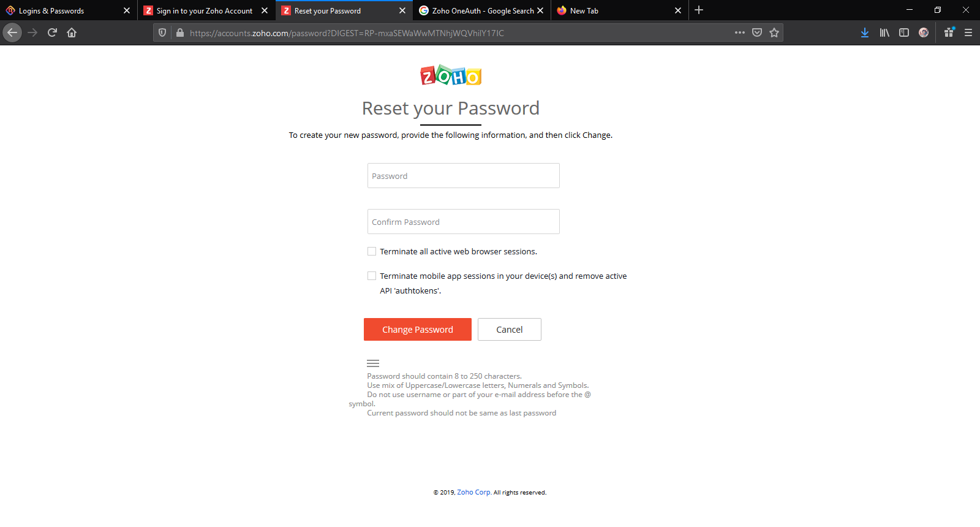Open the Firefox account avatar
The height and width of the screenshot is (527, 980).
[x=924, y=32]
